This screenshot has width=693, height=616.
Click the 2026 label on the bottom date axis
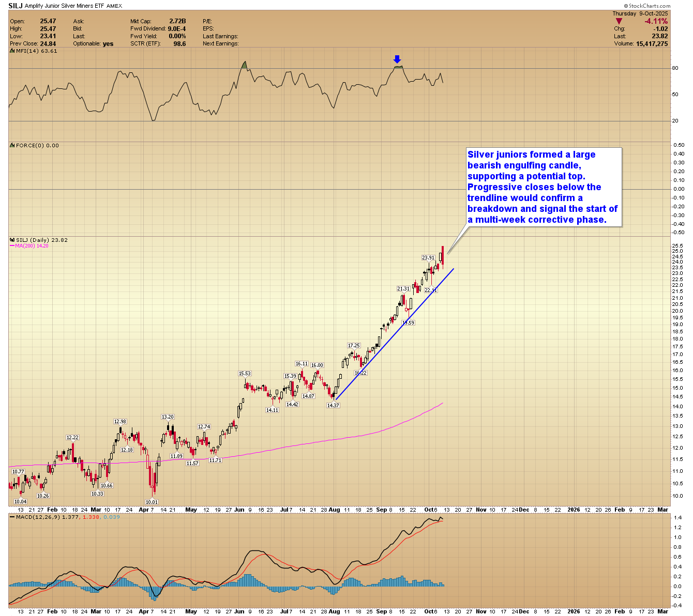click(574, 509)
